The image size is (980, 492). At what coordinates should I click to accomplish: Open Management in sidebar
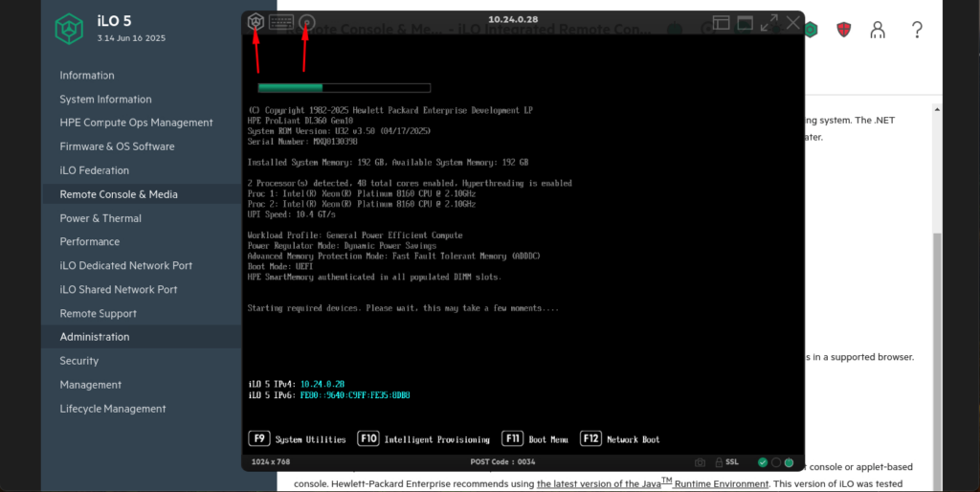coord(91,385)
